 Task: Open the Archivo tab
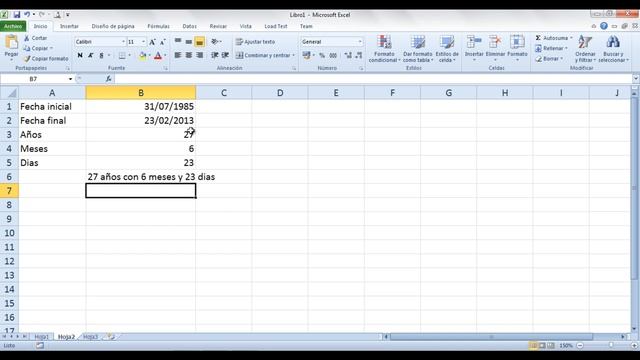(x=13, y=26)
